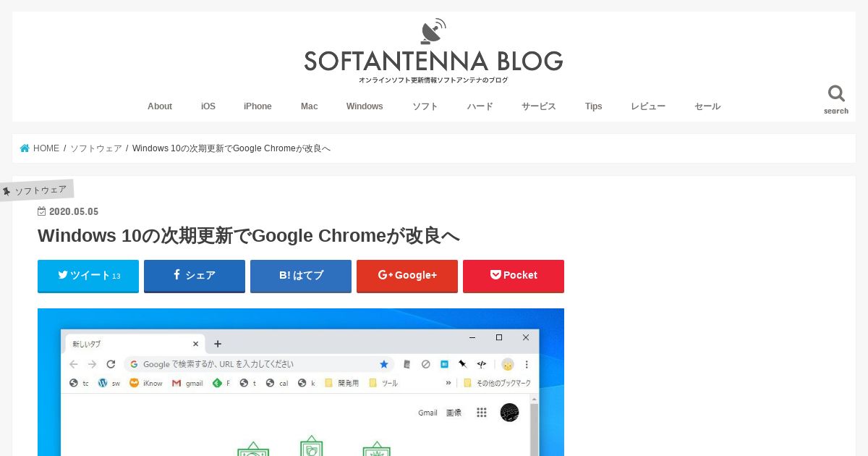Open the ハード menu item
868x456 pixels.
click(x=480, y=106)
